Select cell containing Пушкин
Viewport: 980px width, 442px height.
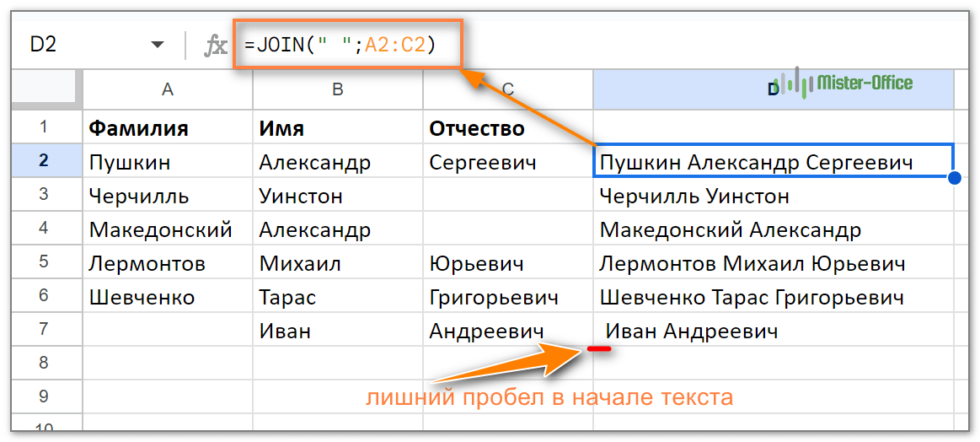[x=168, y=161]
